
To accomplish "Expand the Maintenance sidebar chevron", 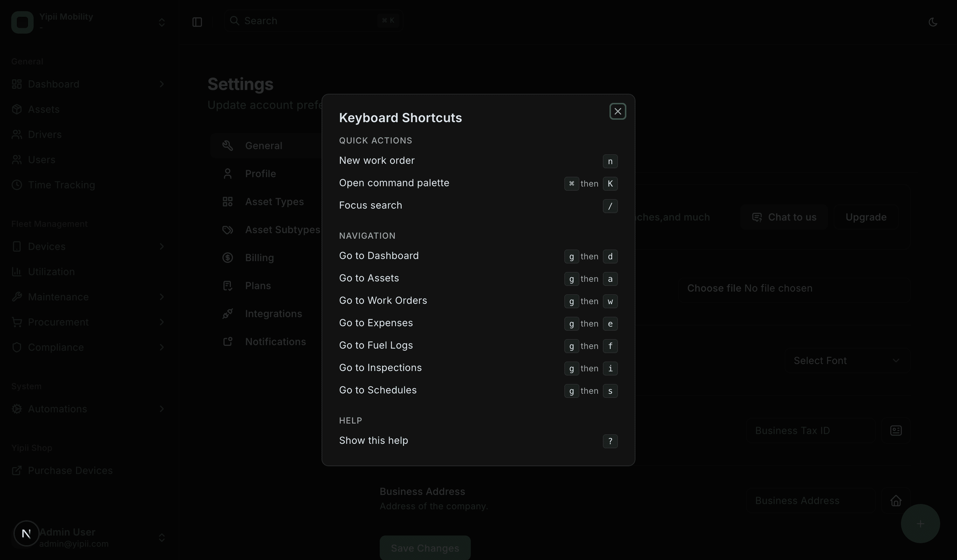I will 162,297.
